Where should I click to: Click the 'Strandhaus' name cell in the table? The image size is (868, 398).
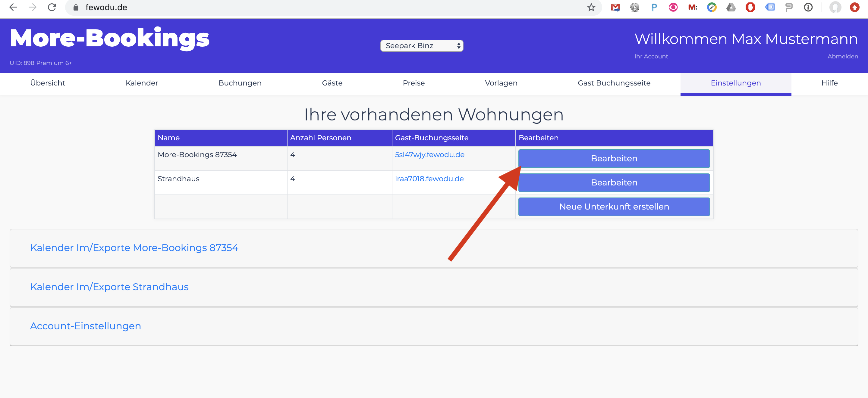point(221,182)
